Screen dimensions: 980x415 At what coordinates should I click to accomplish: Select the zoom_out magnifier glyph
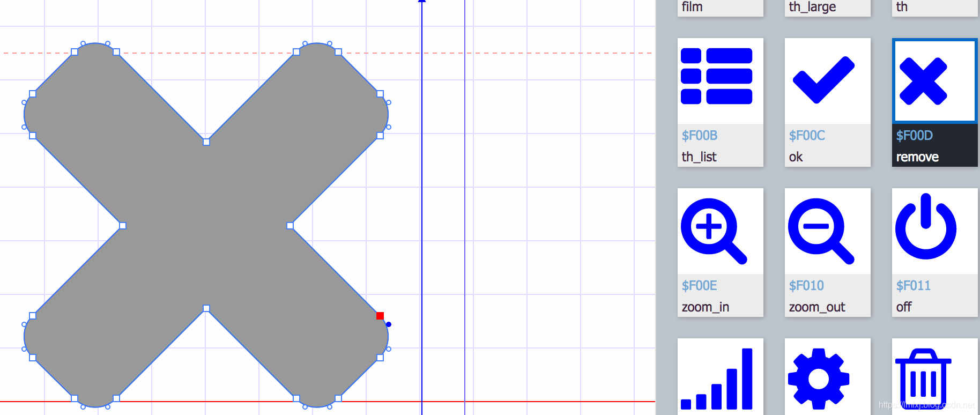point(821,231)
